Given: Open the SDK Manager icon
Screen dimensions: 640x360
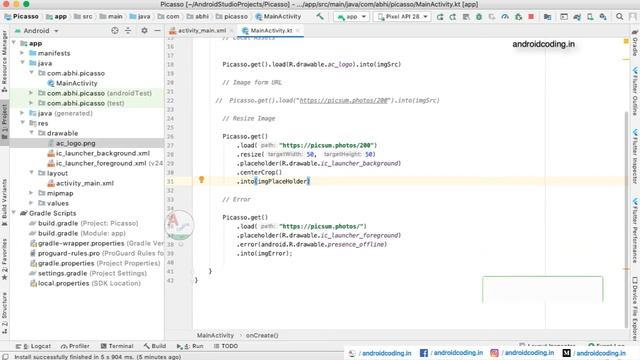Looking at the screenshot, I should click(x=603, y=17).
